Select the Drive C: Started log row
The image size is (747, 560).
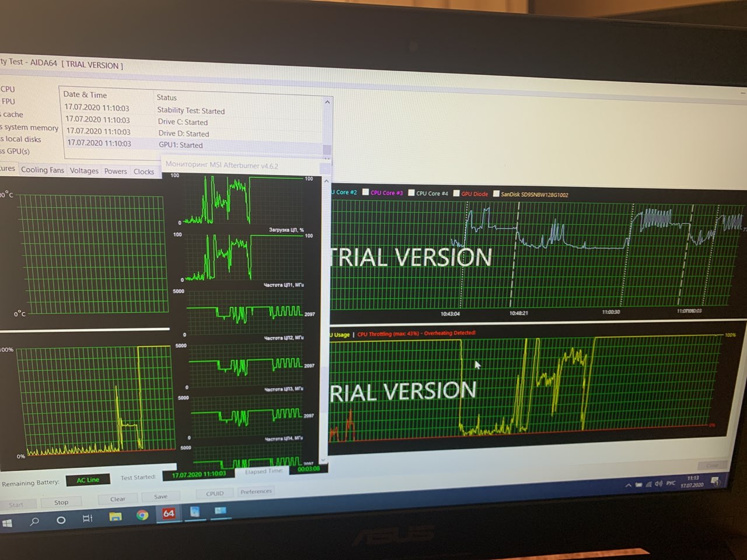click(x=194, y=121)
